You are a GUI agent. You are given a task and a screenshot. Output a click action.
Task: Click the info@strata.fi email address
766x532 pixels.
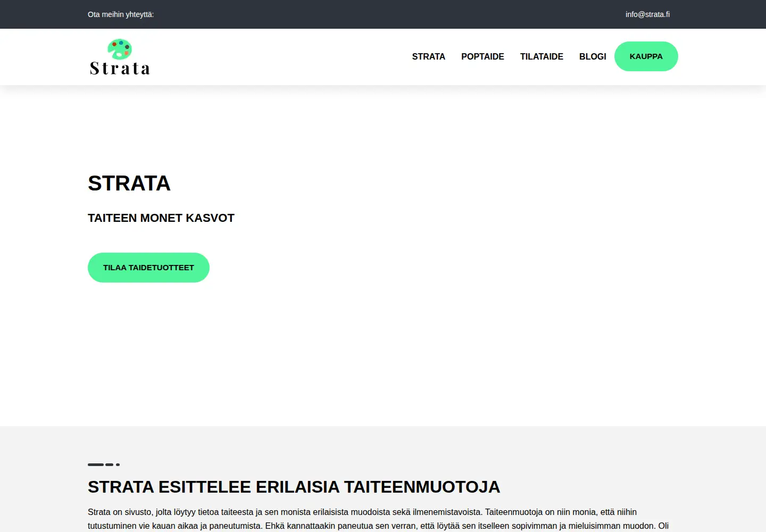coord(647,14)
